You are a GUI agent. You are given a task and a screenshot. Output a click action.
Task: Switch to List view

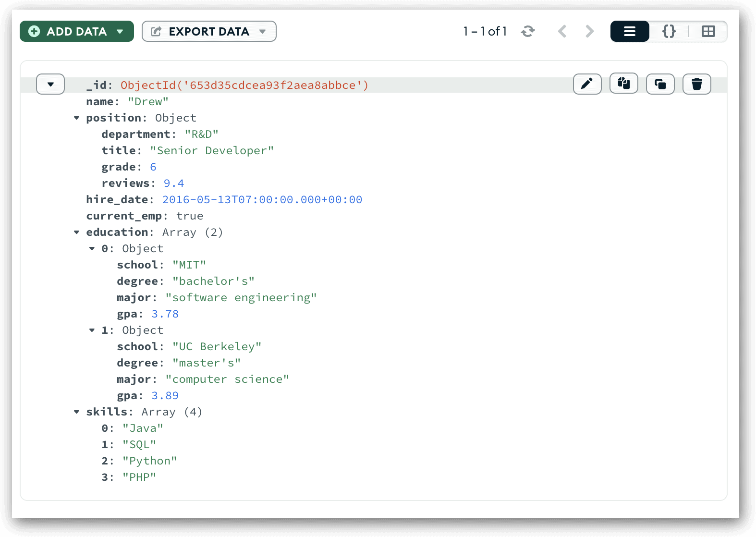point(629,31)
